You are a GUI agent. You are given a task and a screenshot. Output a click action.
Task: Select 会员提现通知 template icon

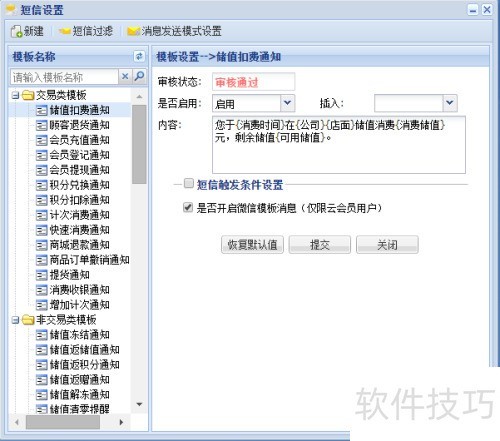point(41,170)
